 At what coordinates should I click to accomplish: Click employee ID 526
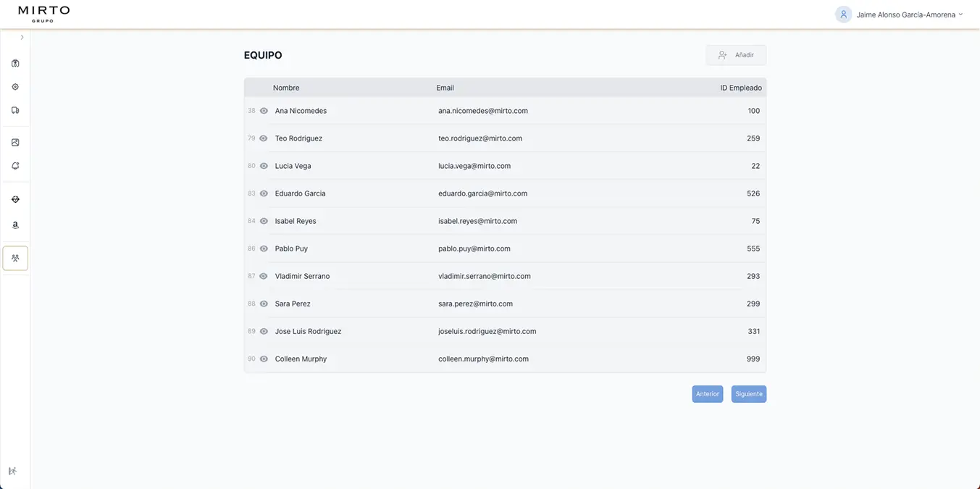pos(753,193)
